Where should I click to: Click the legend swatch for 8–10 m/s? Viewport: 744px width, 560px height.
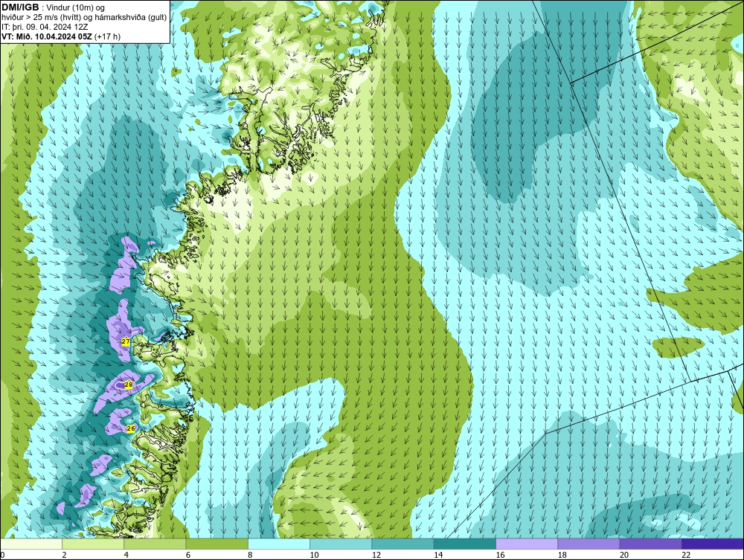[279, 544]
